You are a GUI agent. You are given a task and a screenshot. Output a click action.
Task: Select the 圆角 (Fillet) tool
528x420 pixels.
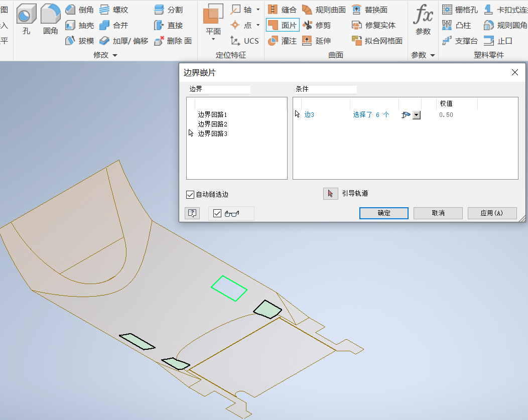(51, 19)
